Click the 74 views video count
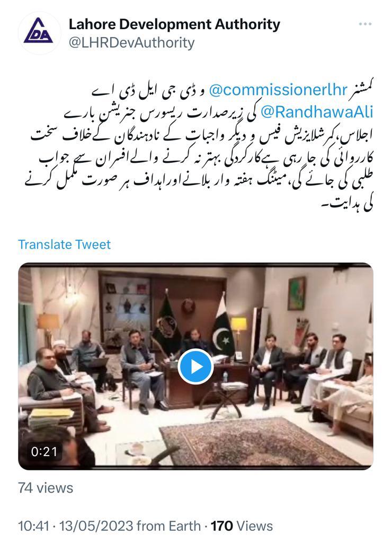Screen dimensions: 392x543 tap(46, 488)
